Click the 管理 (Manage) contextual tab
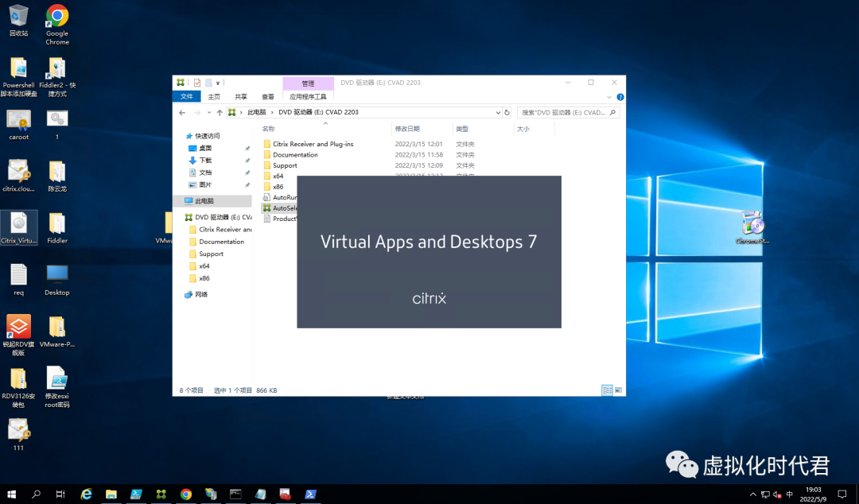Screen dimensions: 859x504 point(308,83)
